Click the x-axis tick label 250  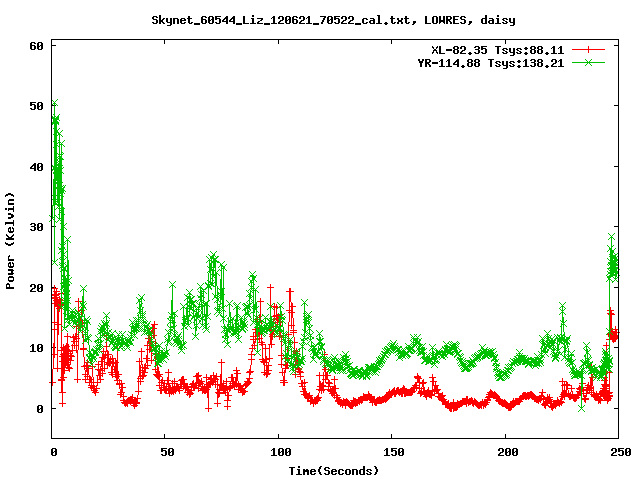point(620,452)
